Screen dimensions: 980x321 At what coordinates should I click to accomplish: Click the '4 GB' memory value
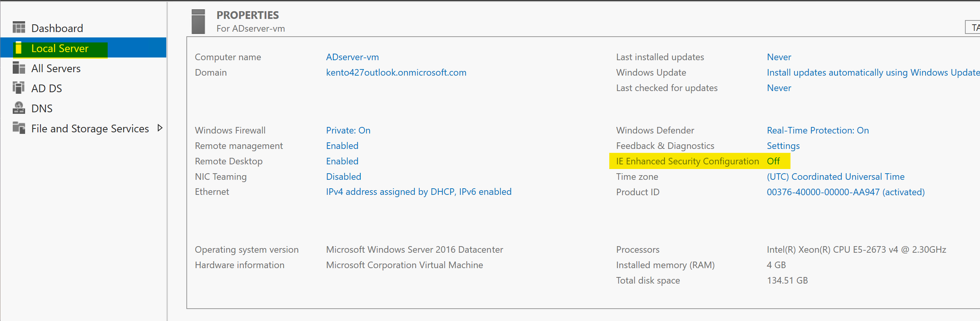click(x=776, y=265)
